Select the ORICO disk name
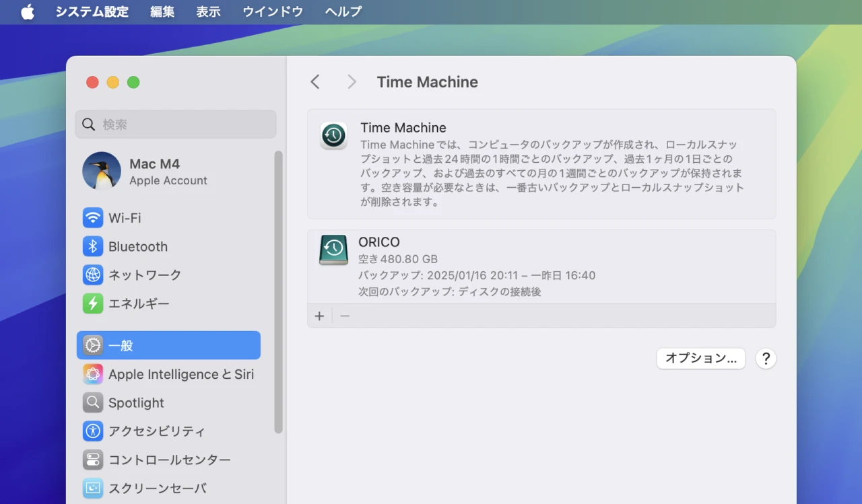862x504 pixels. pos(379,242)
